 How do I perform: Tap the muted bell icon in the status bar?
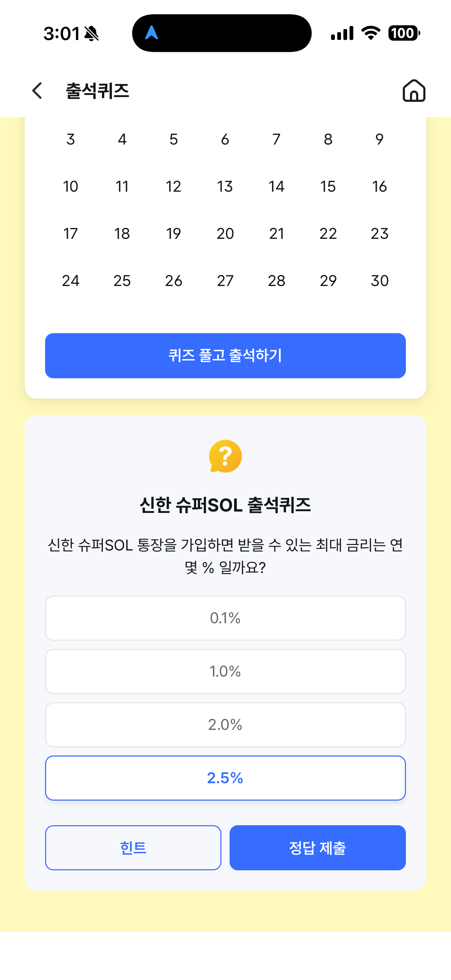(x=91, y=33)
